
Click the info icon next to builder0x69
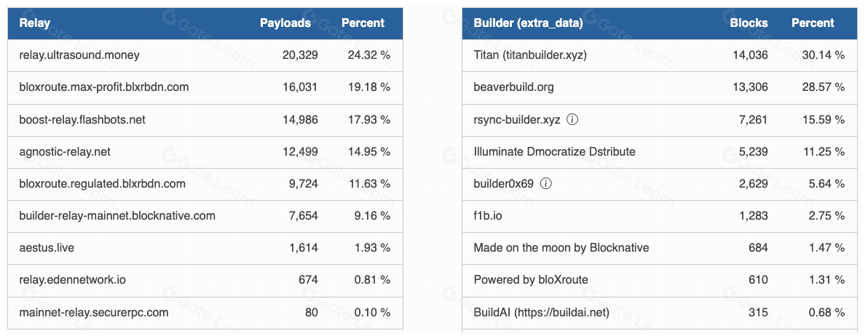coord(546,183)
